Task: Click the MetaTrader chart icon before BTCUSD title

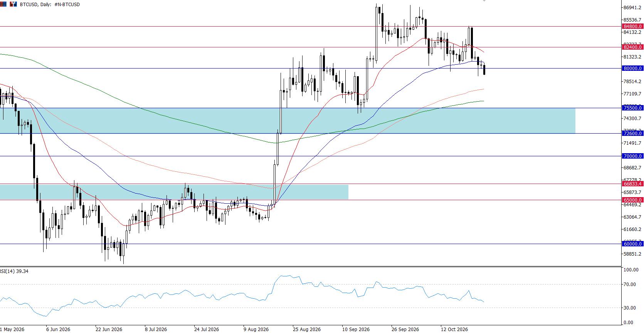Action: coord(13,4)
